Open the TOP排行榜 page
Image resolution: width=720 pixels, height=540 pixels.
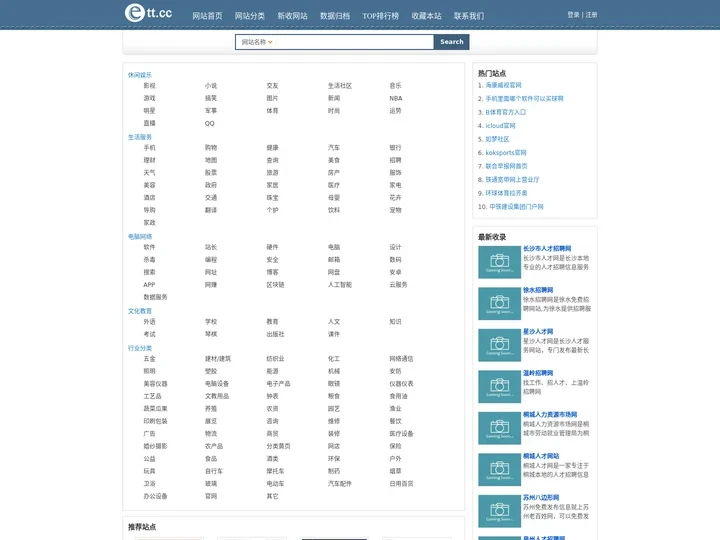[381, 16]
